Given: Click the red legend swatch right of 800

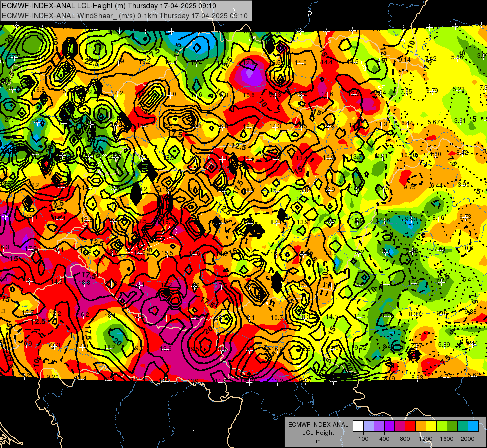Looking at the screenshot, I should pos(410,426).
